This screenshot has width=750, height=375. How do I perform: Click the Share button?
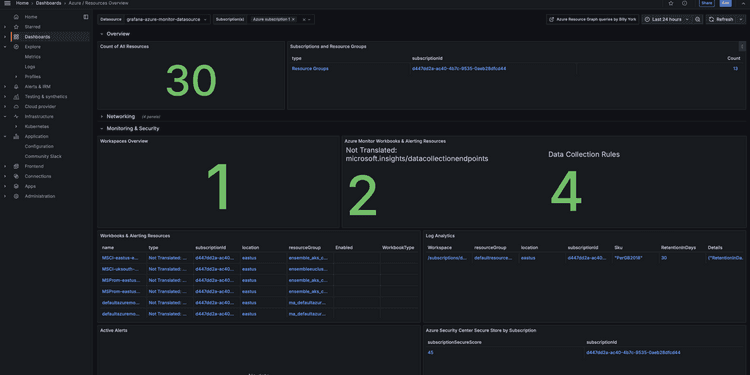pos(707,3)
